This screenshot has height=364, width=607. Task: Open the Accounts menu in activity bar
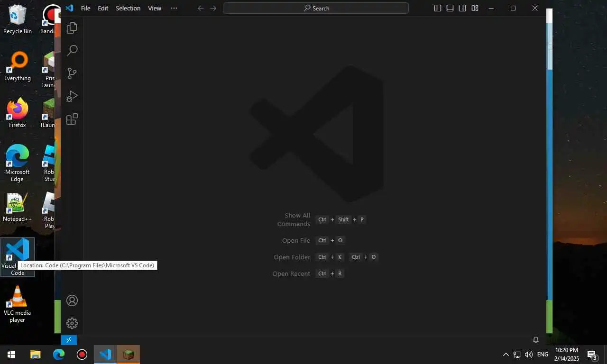click(72, 300)
